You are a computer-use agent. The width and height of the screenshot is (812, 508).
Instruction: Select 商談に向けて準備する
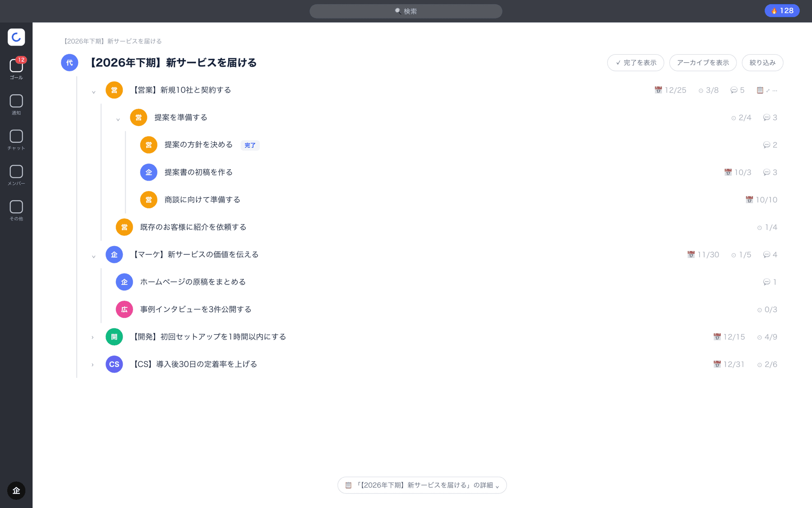click(x=202, y=200)
